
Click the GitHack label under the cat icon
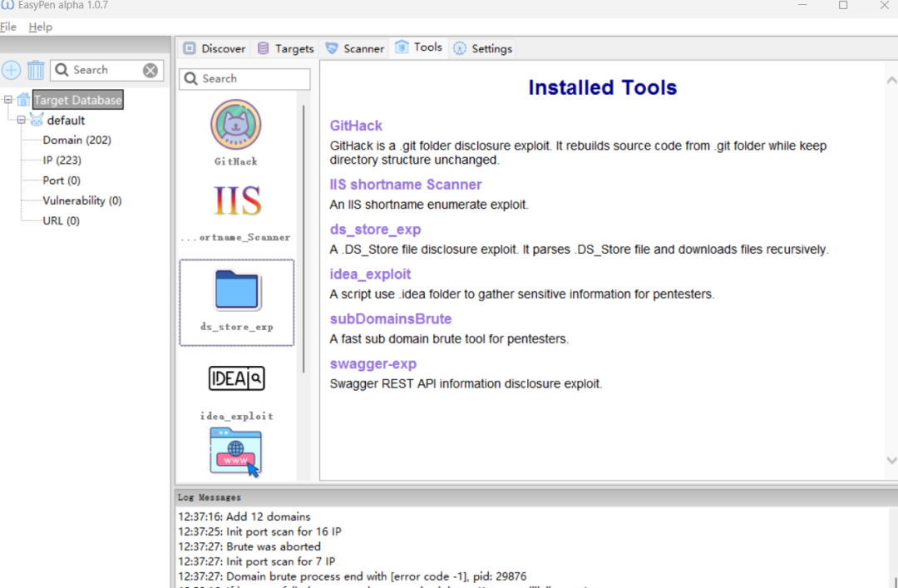pyautogui.click(x=236, y=161)
